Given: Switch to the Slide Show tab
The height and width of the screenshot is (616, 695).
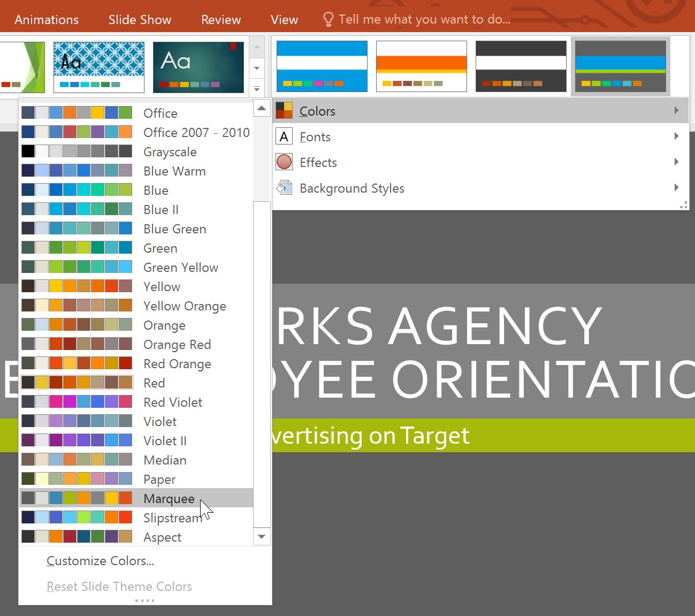Looking at the screenshot, I should (x=140, y=19).
